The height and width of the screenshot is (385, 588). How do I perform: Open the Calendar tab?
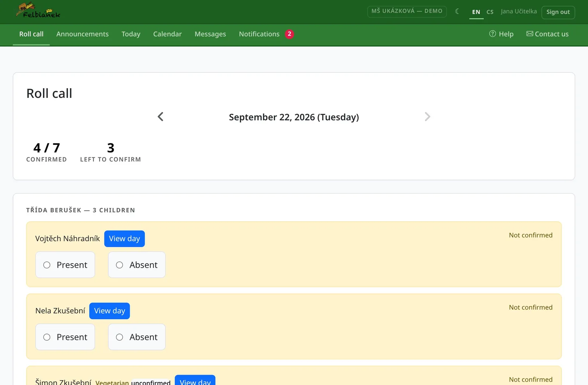167,34
